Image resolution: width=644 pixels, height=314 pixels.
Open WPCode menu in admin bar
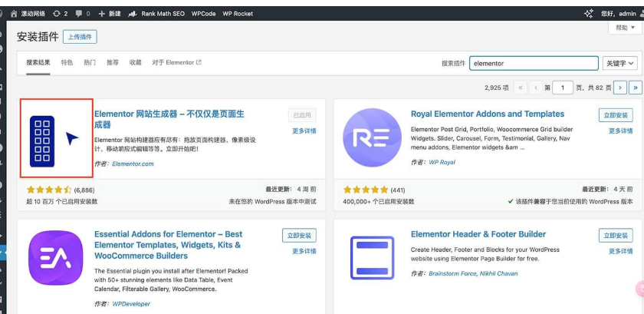pyautogui.click(x=203, y=14)
